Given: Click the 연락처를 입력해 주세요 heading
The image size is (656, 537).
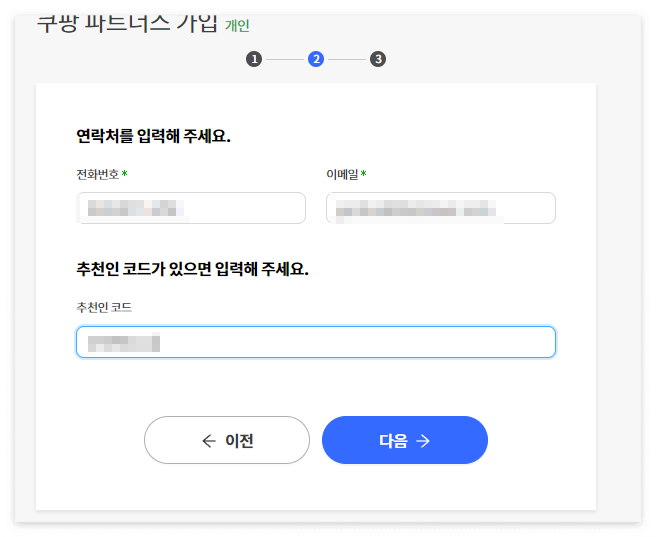Looking at the screenshot, I should click(154, 136).
